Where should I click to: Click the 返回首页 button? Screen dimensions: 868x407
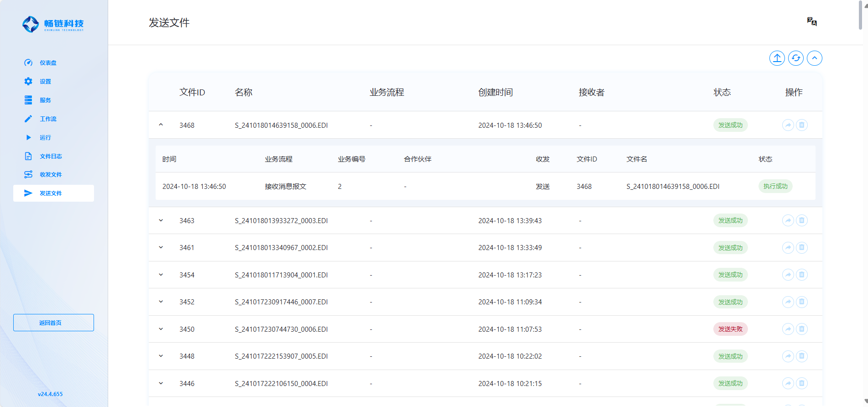53,323
